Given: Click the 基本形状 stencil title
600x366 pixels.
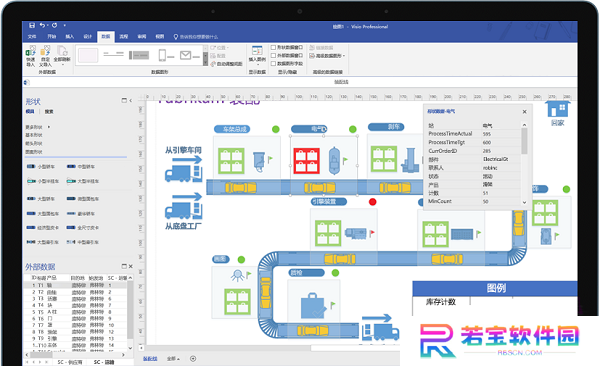Looking at the screenshot, I should coord(34,135).
